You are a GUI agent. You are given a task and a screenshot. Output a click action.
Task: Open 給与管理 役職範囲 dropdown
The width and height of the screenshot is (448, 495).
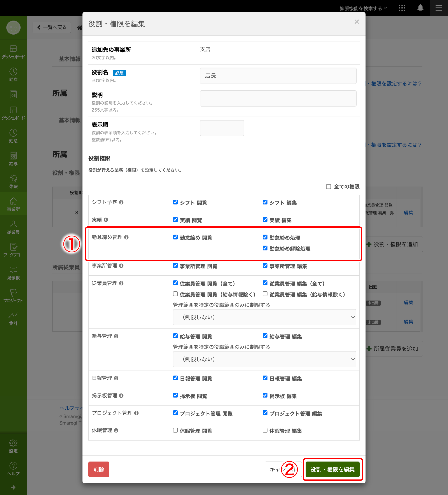pyautogui.click(x=264, y=359)
